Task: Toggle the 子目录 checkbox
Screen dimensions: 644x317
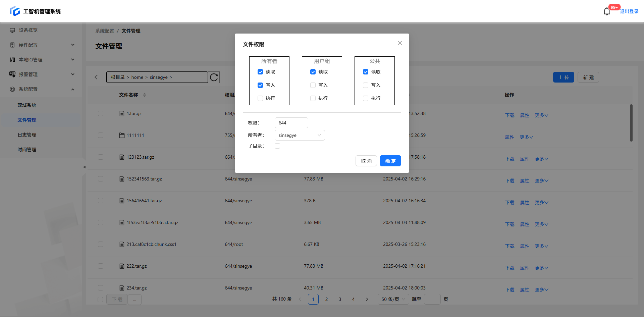Action: click(277, 146)
